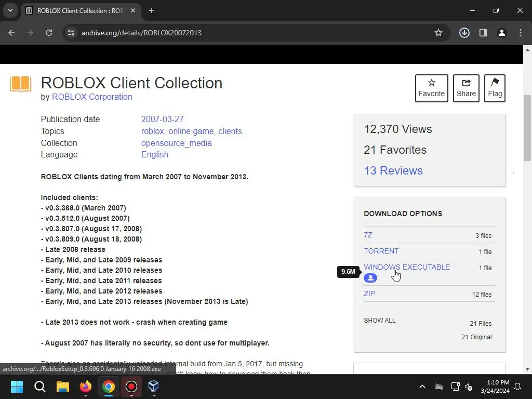Viewport: 532px width, 399px height.
Task: Click the 12,370 Views text
Action: tap(398, 129)
